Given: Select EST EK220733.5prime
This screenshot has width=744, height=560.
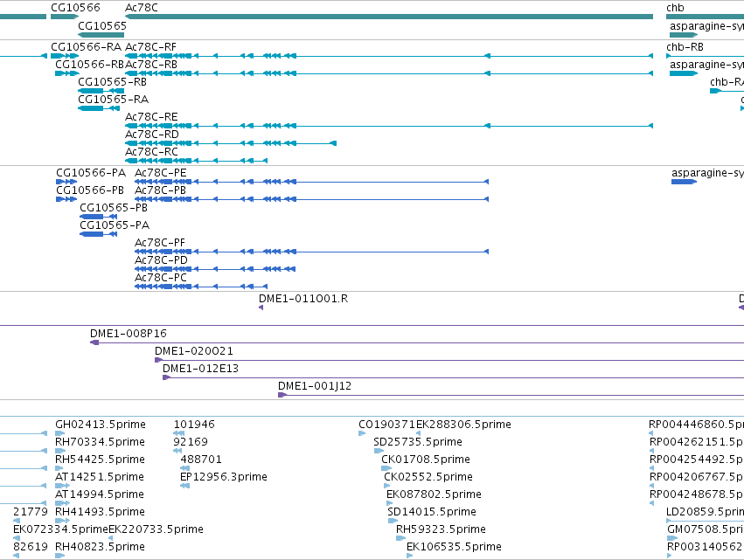Looking at the screenshot, I should 110,539.
